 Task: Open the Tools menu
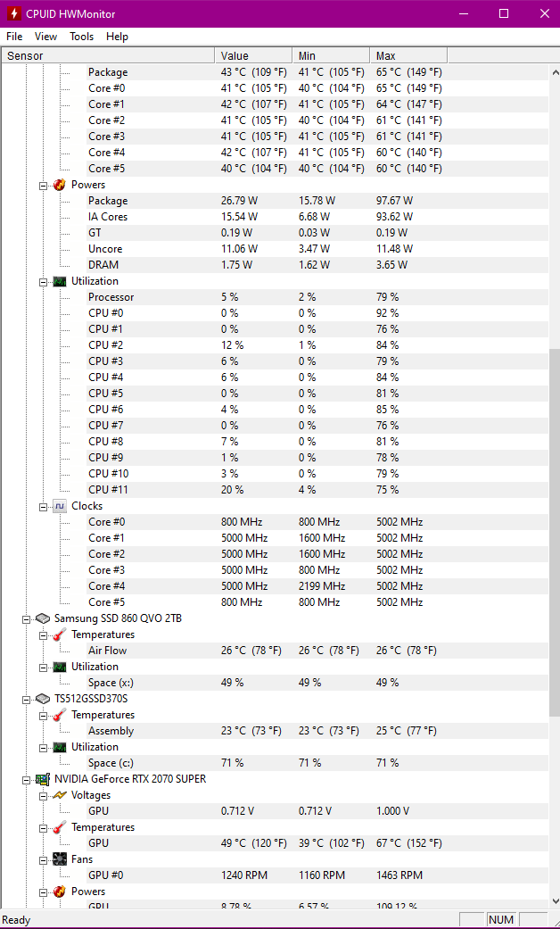click(81, 37)
